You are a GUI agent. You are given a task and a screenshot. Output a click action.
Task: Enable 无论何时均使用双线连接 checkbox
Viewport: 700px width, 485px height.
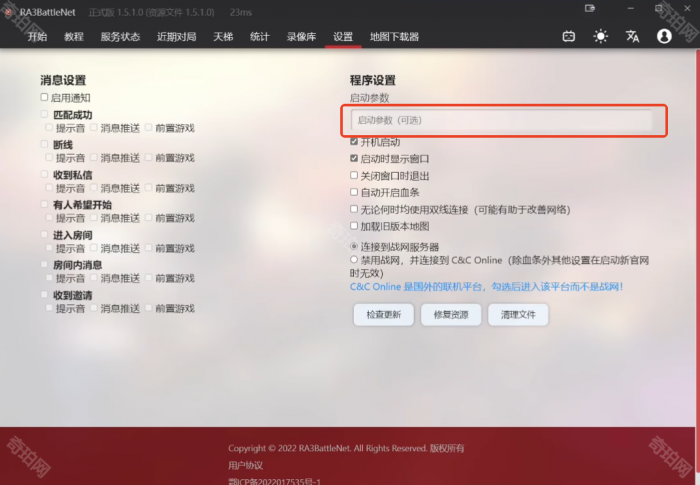(354, 209)
